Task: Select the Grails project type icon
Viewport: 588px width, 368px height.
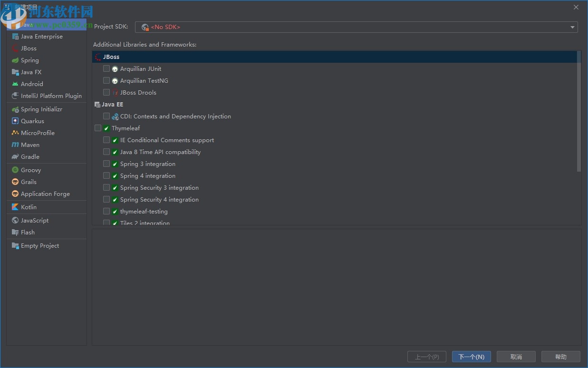Action: point(15,182)
